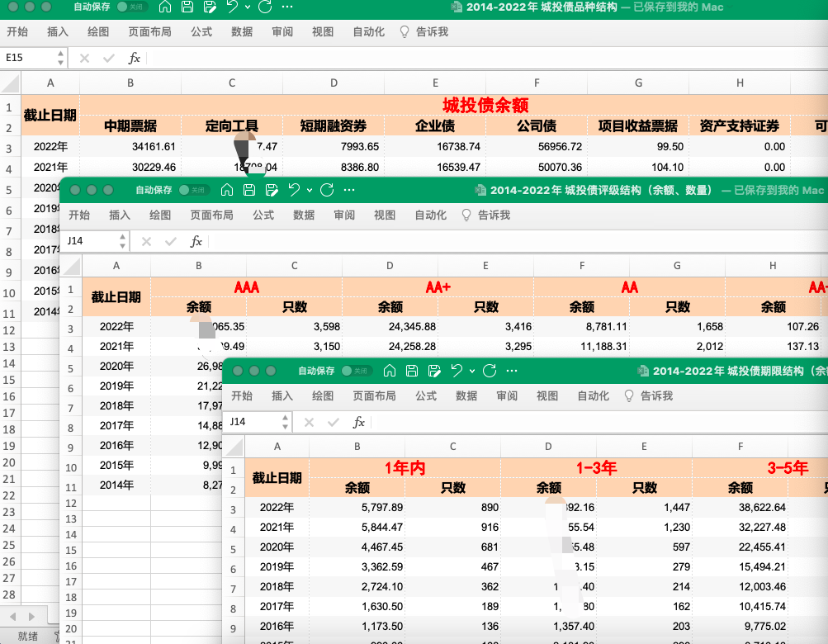Click Home icon in 城投债品种结构 window
The width and height of the screenshot is (828, 644).
pyautogui.click(x=164, y=7)
